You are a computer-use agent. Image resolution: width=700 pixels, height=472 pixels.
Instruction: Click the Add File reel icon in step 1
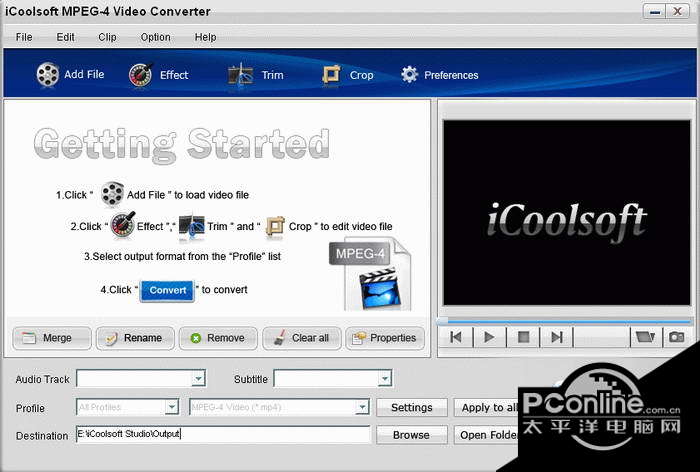(112, 194)
